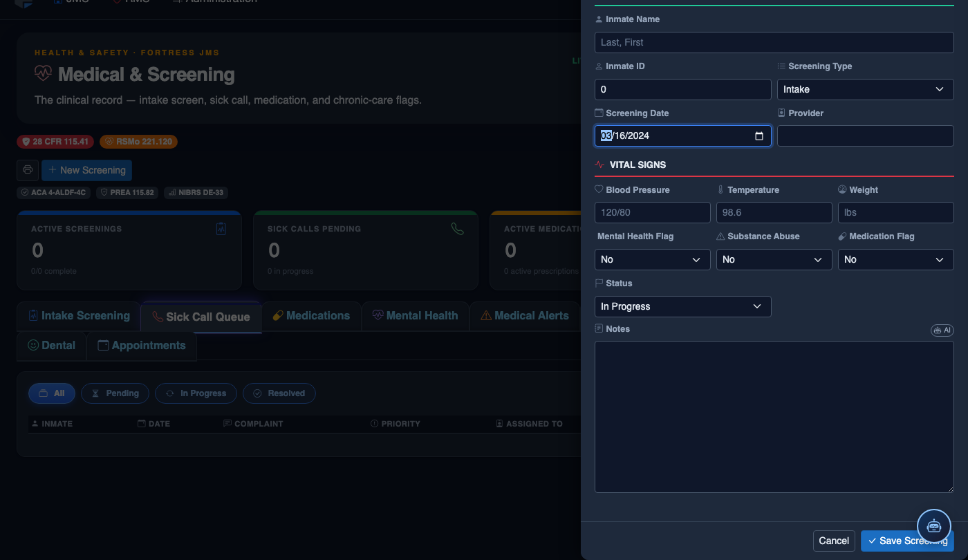Expand the Screening Type dropdown
This screenshot has width=968, height=560.
coord(865,89)
